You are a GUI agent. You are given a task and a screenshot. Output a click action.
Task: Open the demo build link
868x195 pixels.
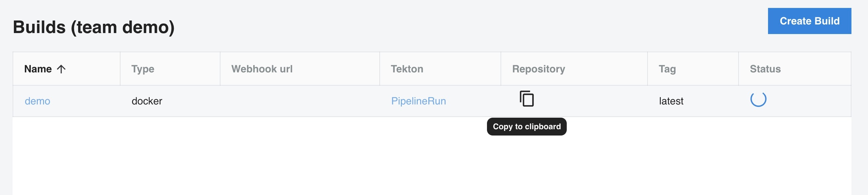coord(37,101)
